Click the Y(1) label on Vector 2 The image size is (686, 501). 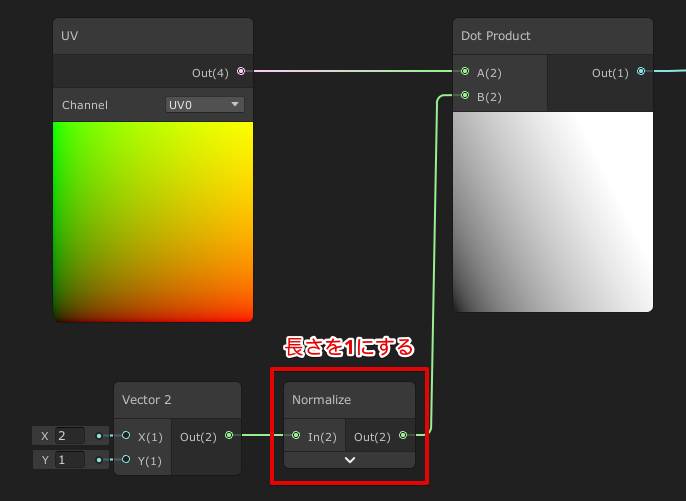(150, 461)
